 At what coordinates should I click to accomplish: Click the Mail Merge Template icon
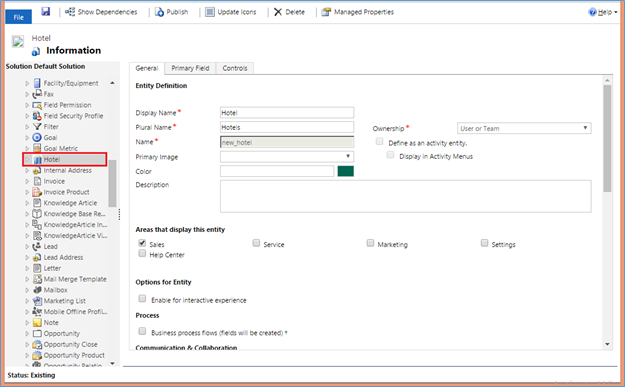point(37,279)
